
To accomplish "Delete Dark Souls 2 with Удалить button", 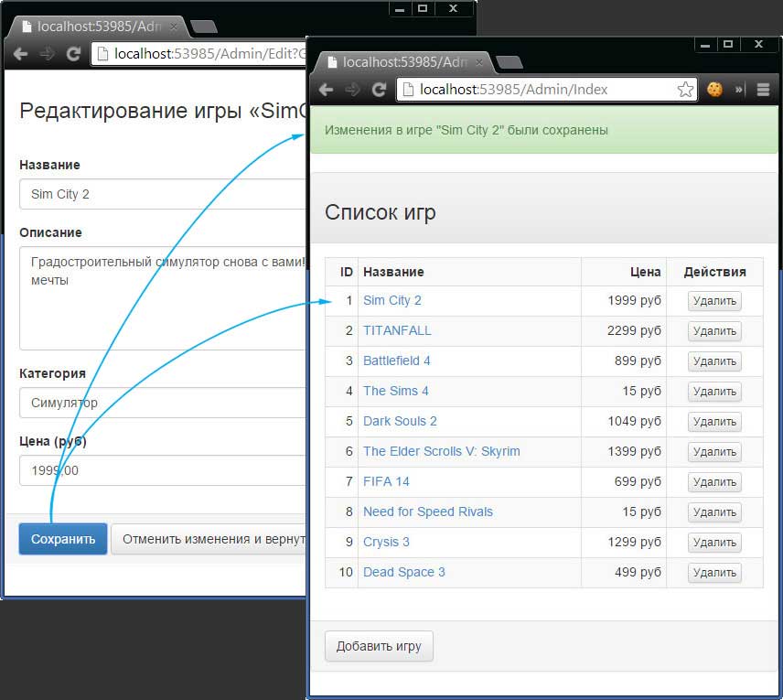I will [x=714, y=422].
